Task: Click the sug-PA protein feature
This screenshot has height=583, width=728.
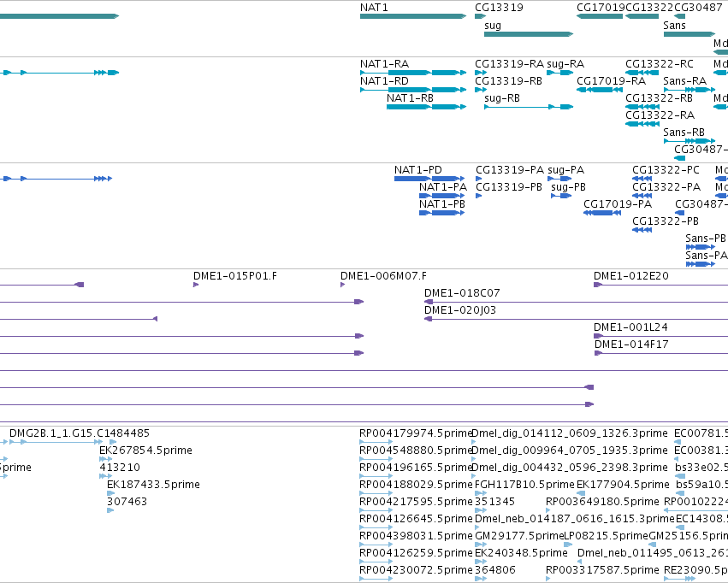Action: (x=559, y=179)
